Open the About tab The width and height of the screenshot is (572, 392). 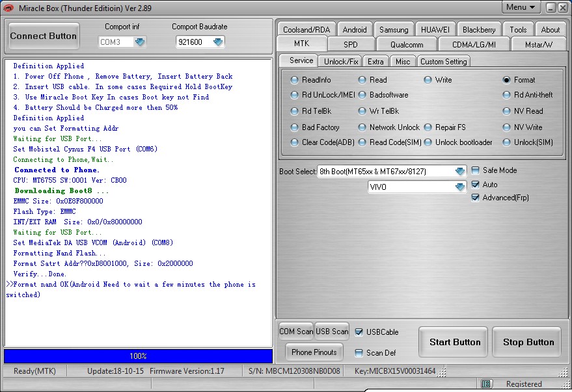pos(550,29)
